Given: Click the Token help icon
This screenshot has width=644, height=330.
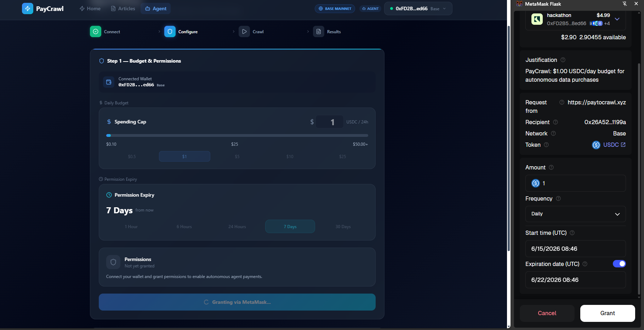Looking at the screenshot, I should [546, 145].
